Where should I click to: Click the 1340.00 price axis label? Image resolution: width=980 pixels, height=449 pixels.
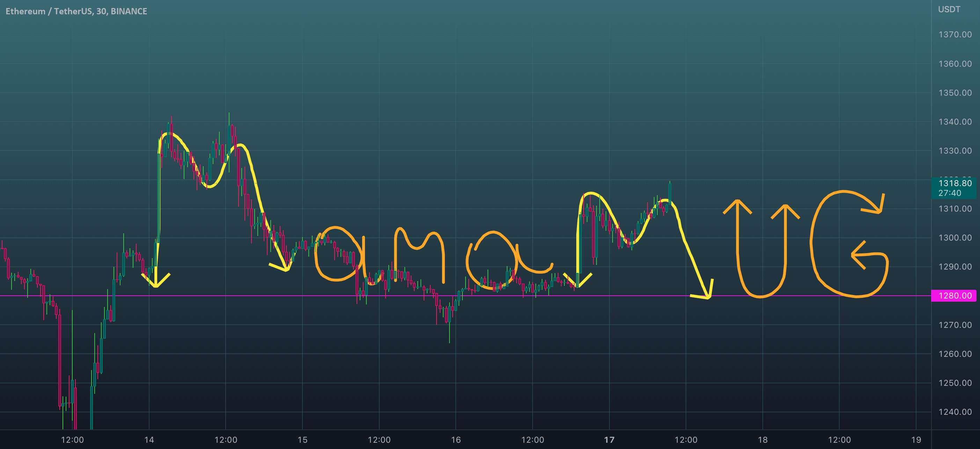point(955,122)
